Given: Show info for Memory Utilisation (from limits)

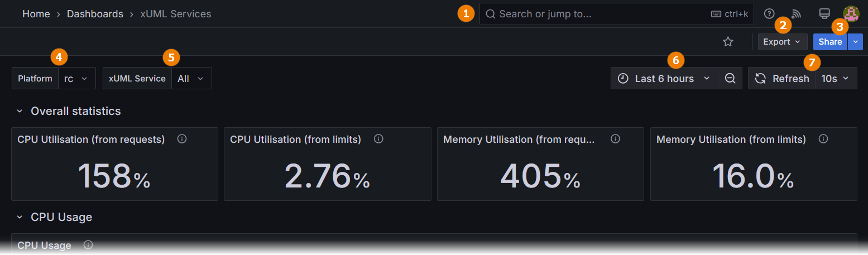Looking at the screenshot, I should pyautogui.click(x=823, y=139).
